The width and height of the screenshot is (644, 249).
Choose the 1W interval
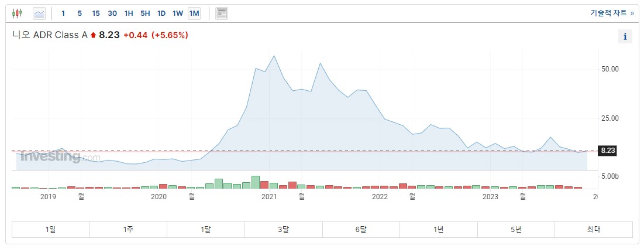click(177, 13)
